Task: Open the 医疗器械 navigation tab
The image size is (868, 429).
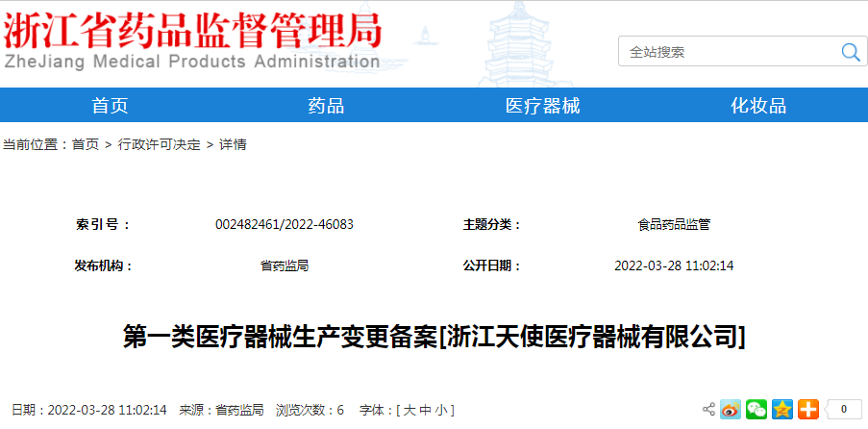Action: [x=542, y=105]
